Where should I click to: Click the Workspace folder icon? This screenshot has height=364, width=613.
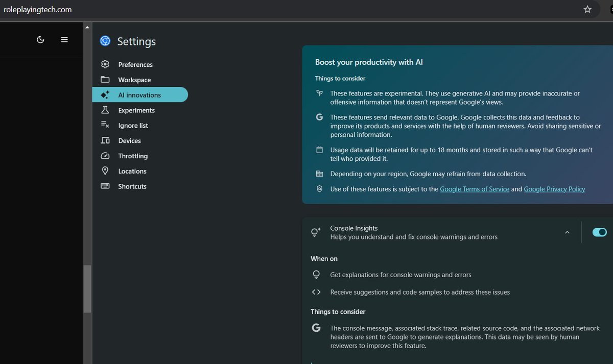pos(105,80)
